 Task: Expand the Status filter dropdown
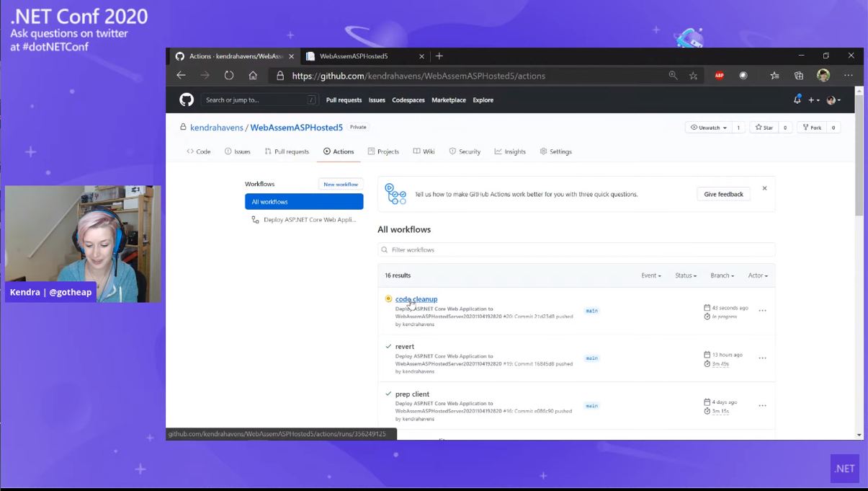click(686, 275)
